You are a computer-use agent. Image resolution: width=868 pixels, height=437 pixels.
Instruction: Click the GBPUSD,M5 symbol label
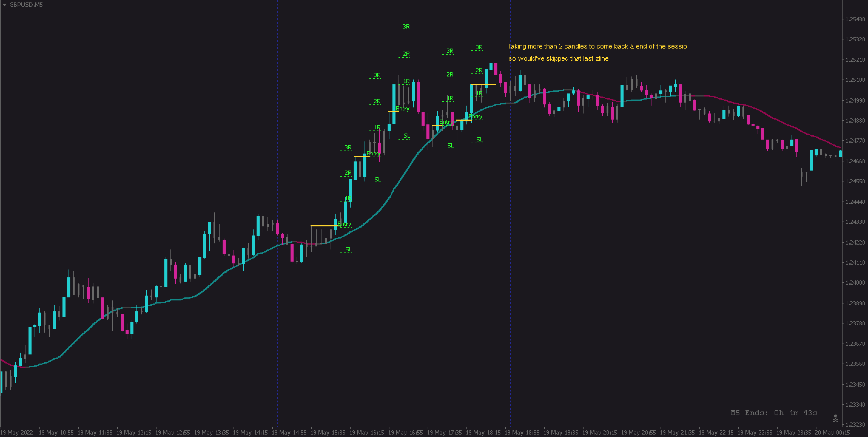(x=25, y=5)
